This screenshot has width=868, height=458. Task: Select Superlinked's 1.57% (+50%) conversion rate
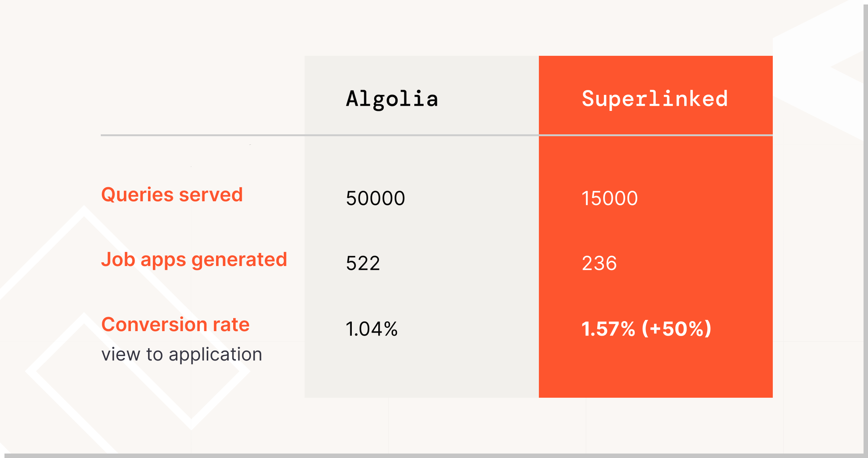[646, 329]
